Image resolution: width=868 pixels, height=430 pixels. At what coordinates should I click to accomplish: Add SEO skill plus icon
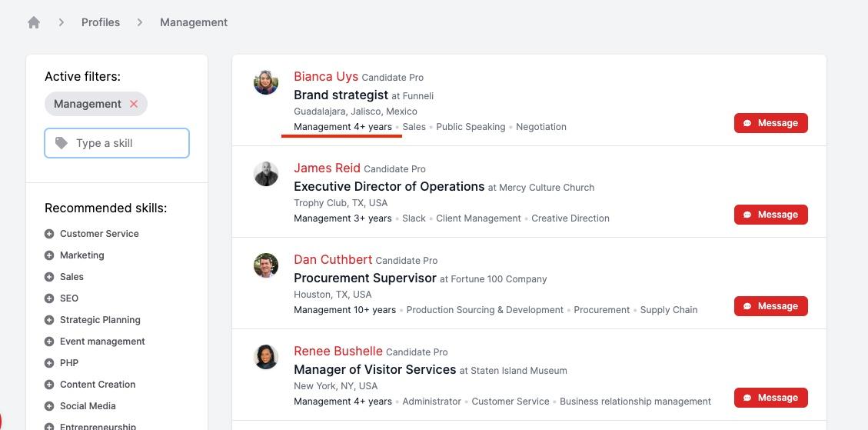(x=49, y=298)
